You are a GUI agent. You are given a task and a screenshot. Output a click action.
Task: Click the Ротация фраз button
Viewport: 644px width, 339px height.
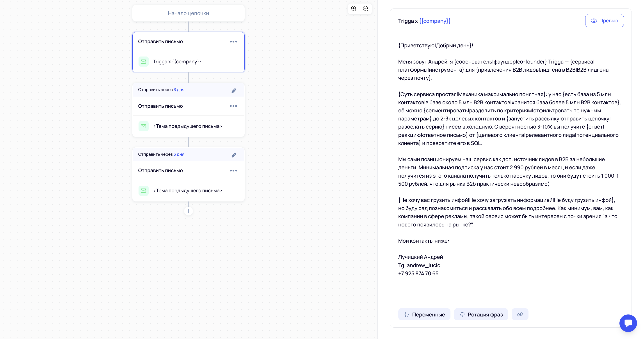(x=481, y=314)
